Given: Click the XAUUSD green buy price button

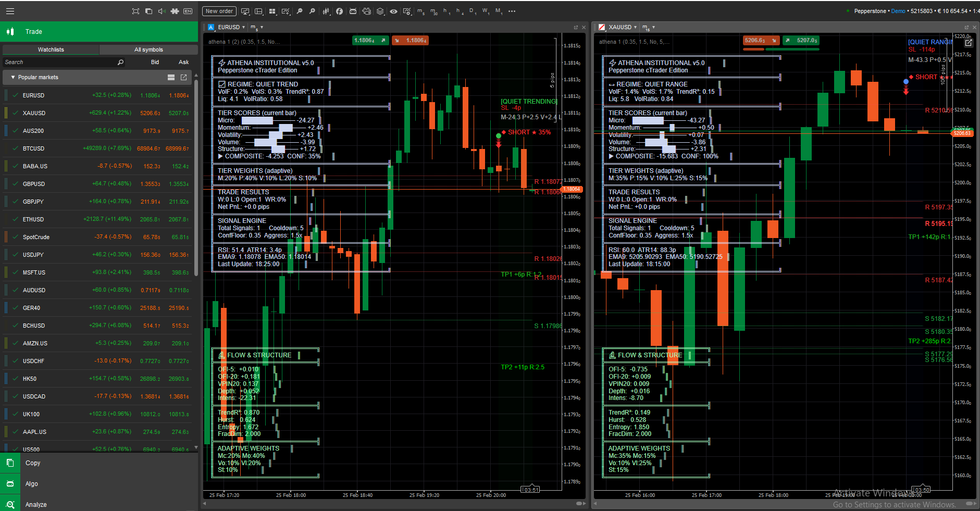Looking at the screenshot, I should click(x=800, y=40).
